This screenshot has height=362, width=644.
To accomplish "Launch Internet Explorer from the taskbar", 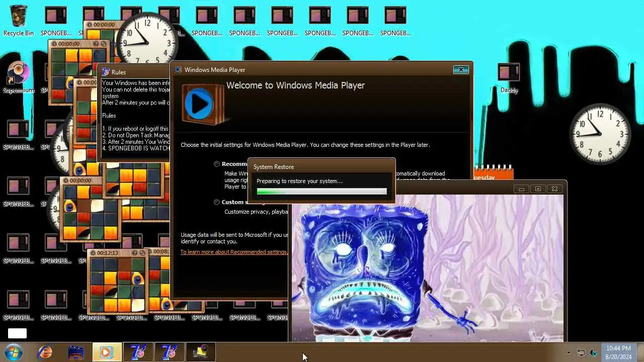I will [45, 352].
